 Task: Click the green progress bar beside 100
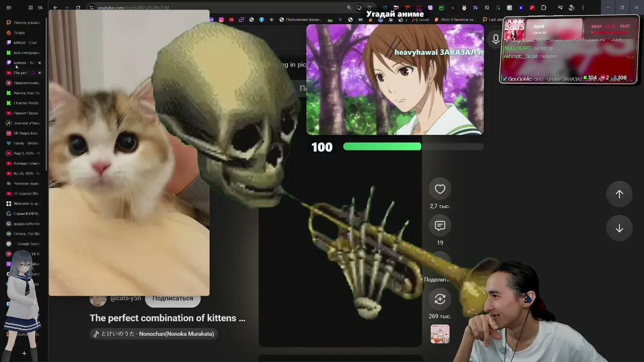(382, 146)
